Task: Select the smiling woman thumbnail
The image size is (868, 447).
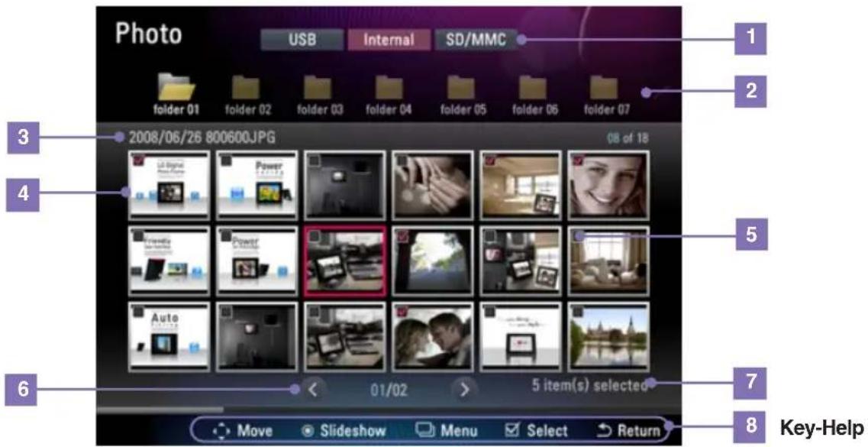Action: pos(608,185)
